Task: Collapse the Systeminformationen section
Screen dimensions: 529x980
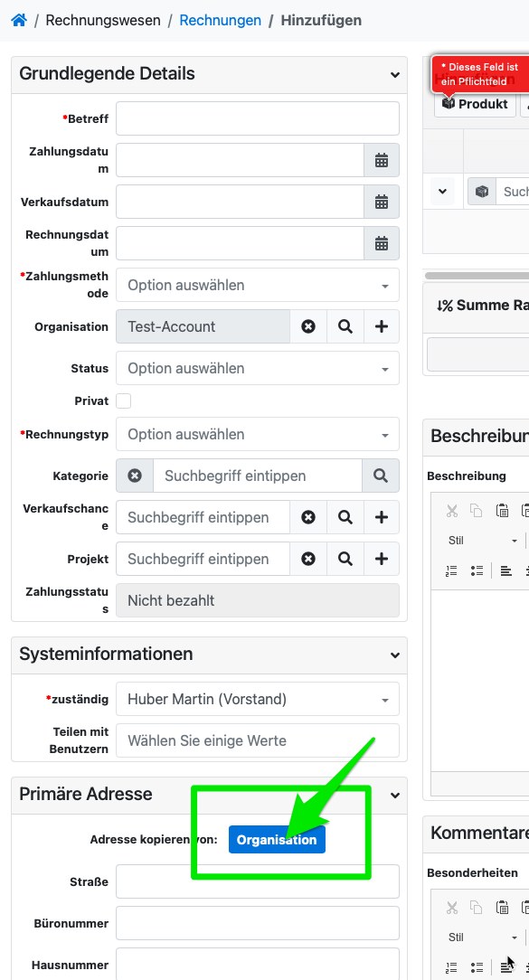Action: coord(394,655)
